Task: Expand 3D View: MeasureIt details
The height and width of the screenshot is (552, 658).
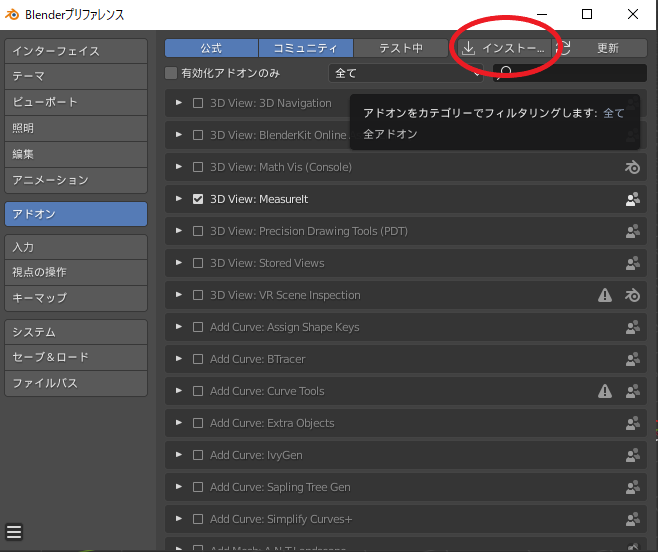Action: [179, 199]
